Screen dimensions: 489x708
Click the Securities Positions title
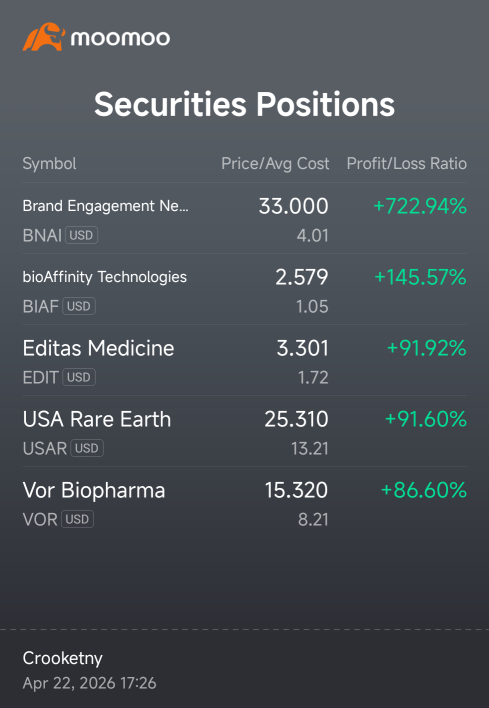[244, 104]
